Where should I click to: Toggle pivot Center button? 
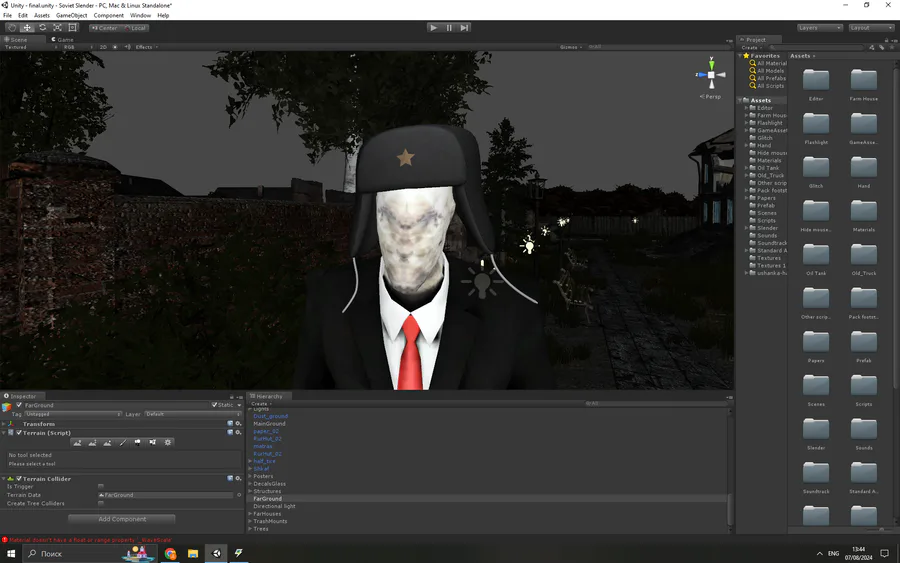pos(103,28)
